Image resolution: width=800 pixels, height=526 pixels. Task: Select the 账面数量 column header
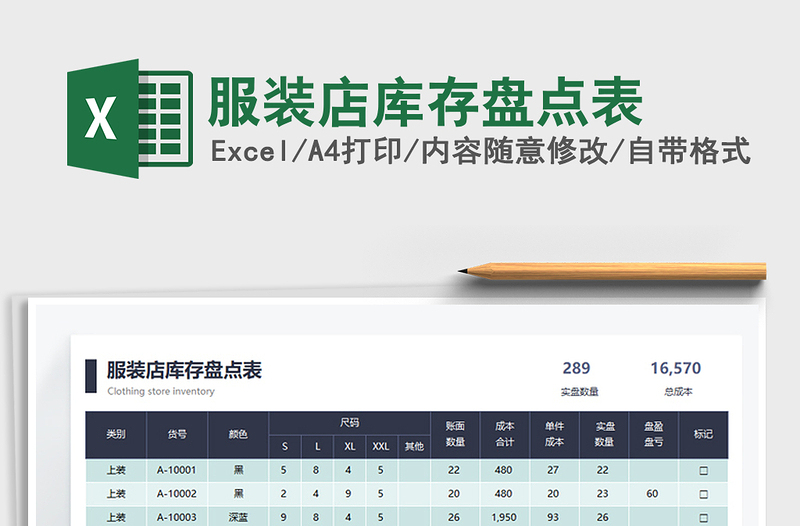tap(455, 434)
